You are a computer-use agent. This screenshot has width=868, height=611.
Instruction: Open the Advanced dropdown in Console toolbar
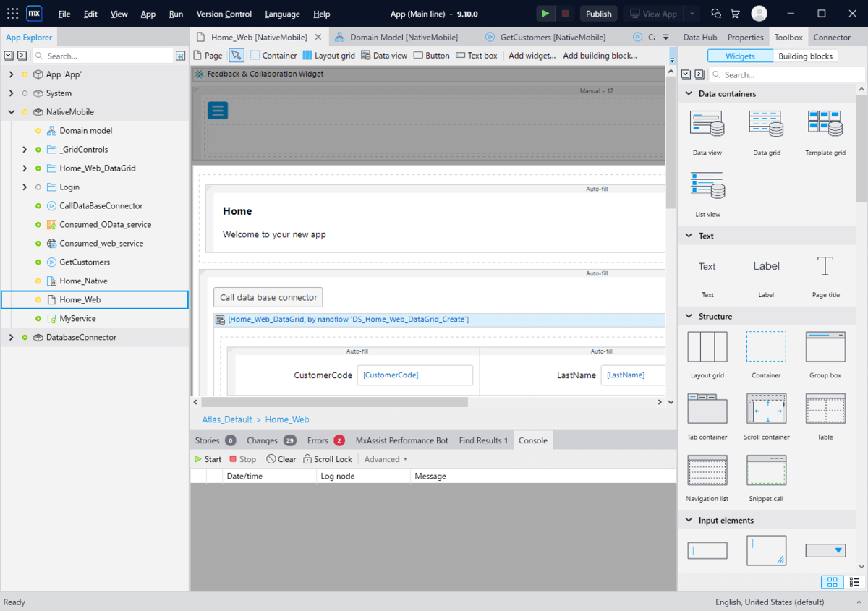(385, 458)
